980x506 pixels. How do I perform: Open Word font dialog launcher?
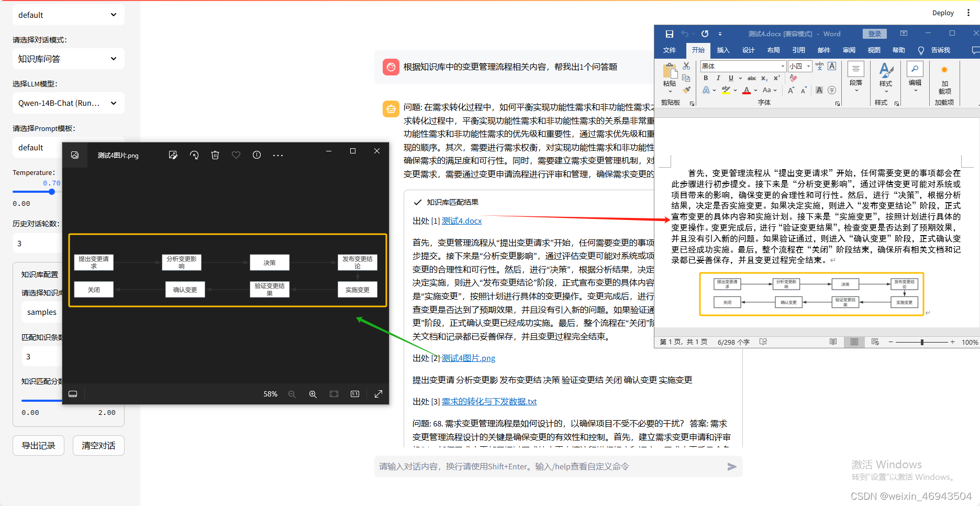(x=838, y=103)
